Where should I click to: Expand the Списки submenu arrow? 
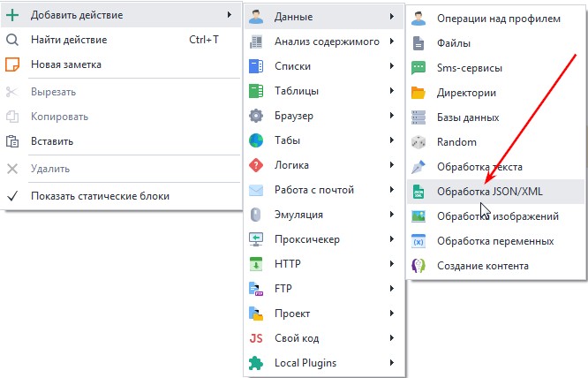(x=392, y=66)
